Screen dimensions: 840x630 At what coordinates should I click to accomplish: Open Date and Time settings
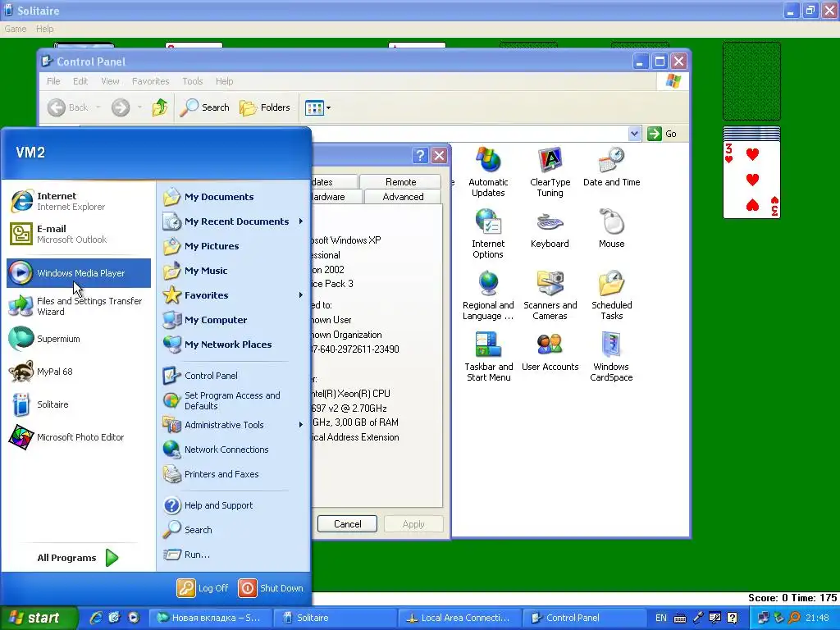(x=611, y=167)
